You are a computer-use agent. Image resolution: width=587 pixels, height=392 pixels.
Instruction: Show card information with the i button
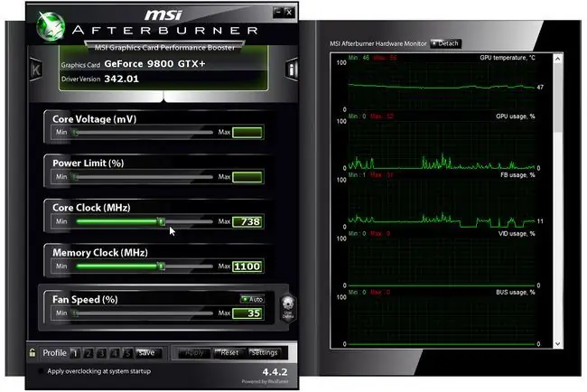[292, 70]
